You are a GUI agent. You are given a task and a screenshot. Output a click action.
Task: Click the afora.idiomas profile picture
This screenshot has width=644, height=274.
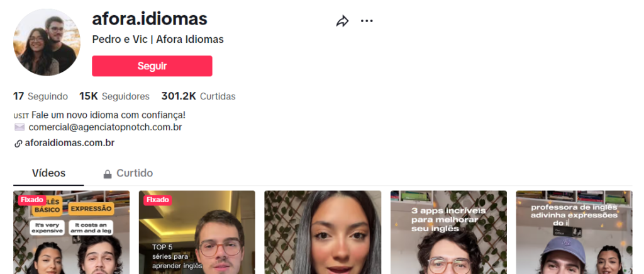(47, 42)
